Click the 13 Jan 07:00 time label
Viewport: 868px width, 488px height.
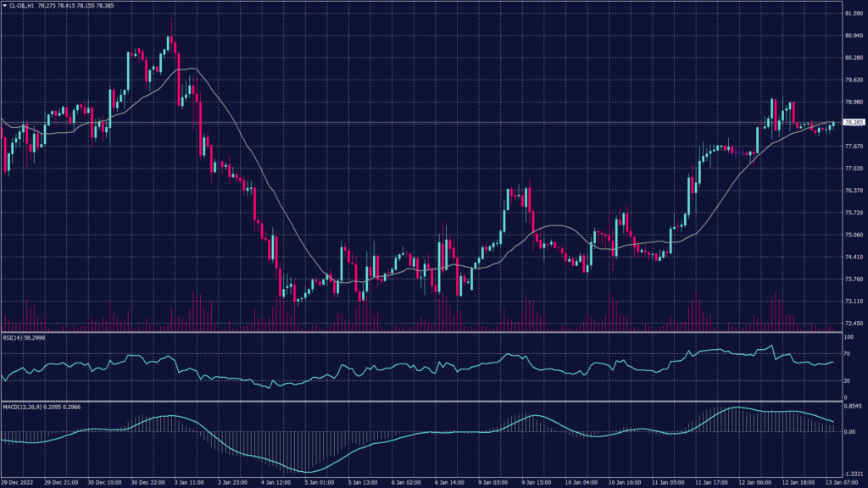pyautogui.click(x=844, y=482)
